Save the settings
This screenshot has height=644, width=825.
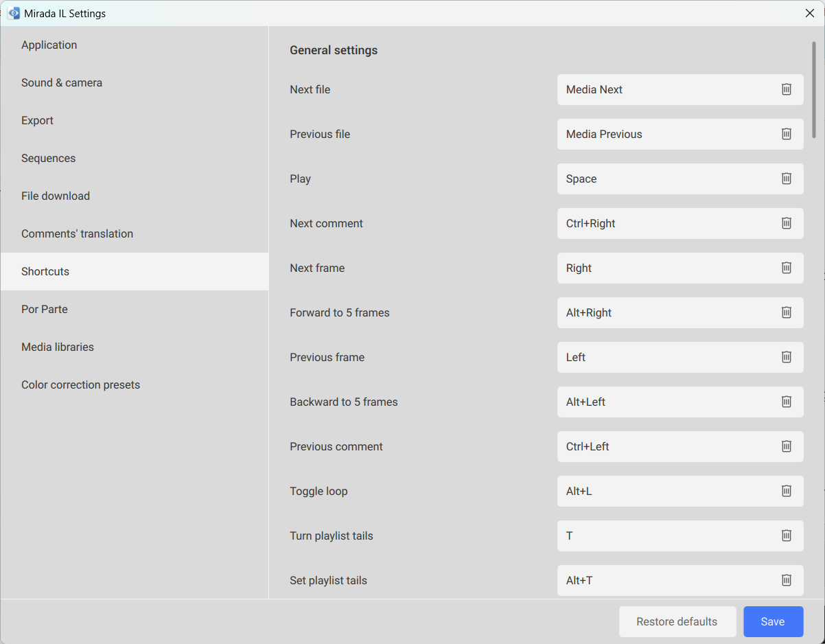[773, 621]
